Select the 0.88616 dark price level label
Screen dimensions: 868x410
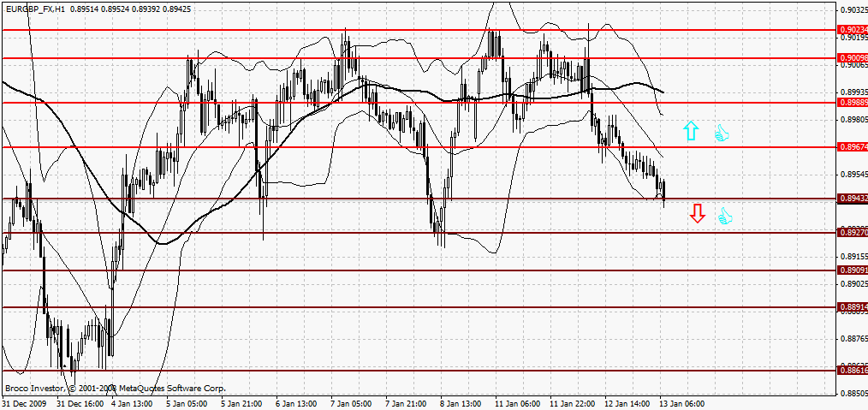tap(853, 370)
